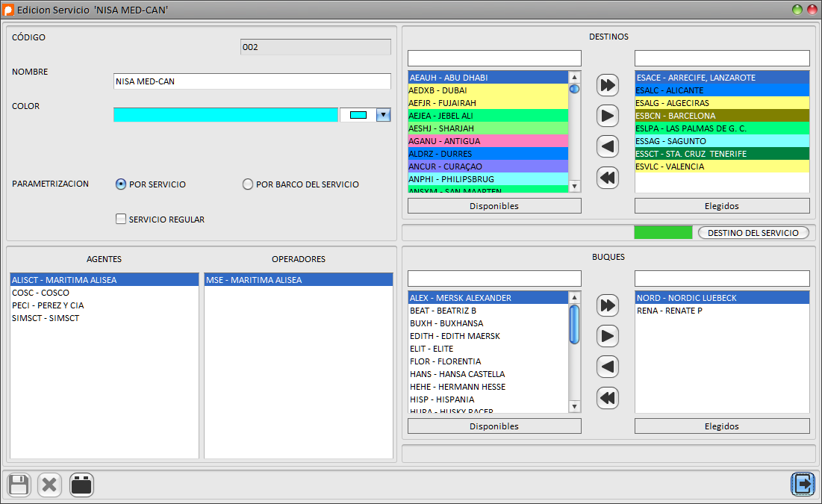The height and width of the screenshot is (504, 822).
Task: Click the scrollbar thumb in available buques list
Action: pos(575,325)
